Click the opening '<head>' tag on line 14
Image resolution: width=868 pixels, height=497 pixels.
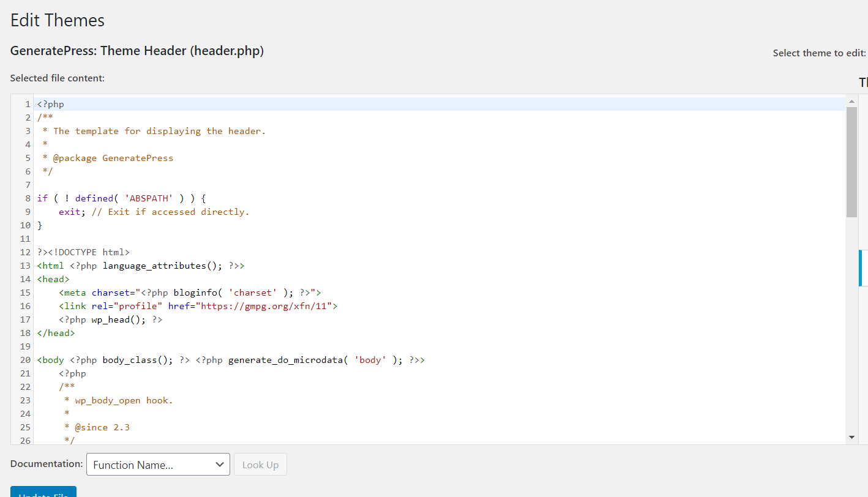[x=53, y=279]
